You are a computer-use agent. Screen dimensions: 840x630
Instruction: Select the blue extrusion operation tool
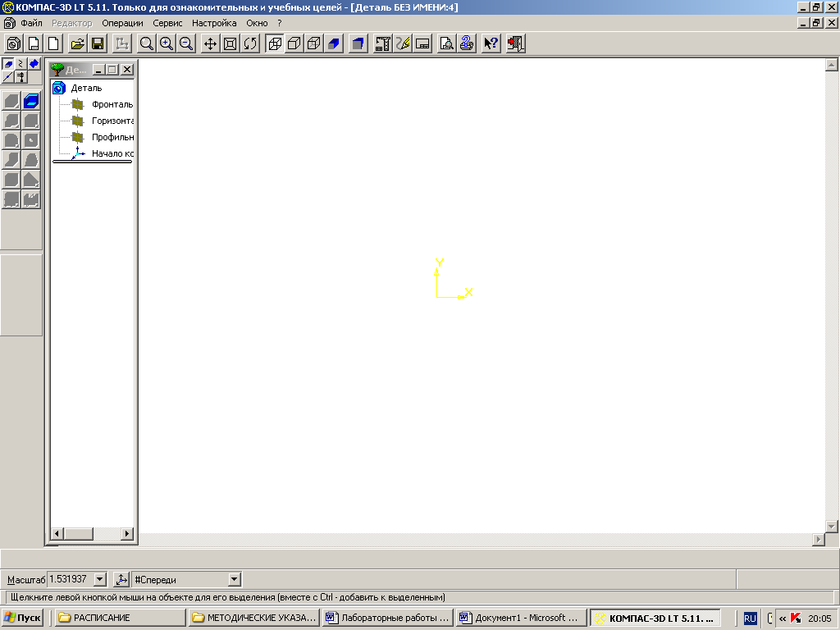click(31, 101)
